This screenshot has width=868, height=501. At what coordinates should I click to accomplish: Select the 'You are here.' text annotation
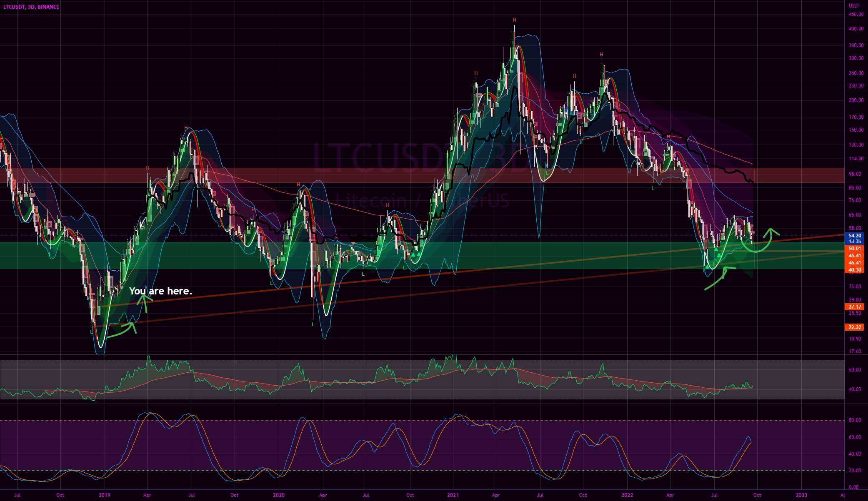(160, 291)
